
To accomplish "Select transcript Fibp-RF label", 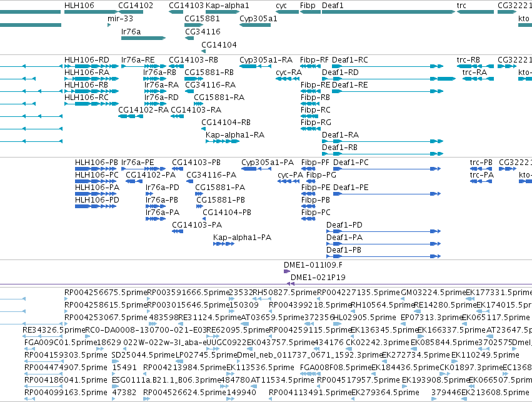I will [x=314, y=60].
